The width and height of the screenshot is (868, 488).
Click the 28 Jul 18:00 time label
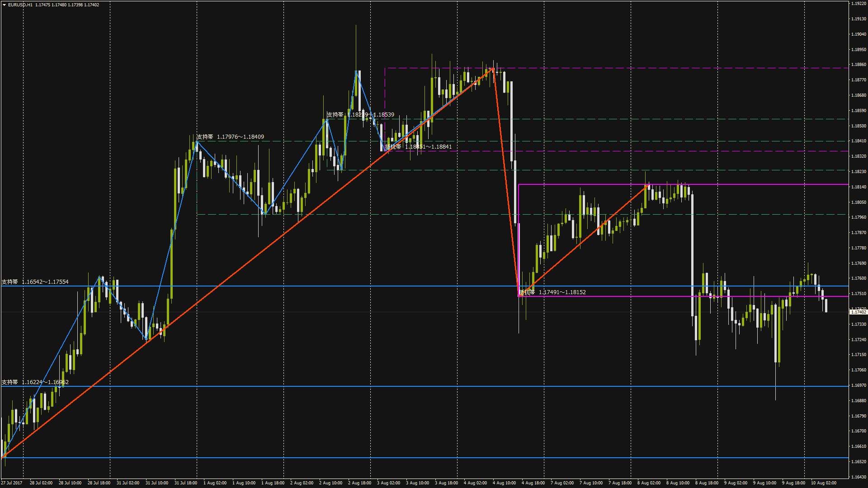pyautogui.click(x=99, y=483)
